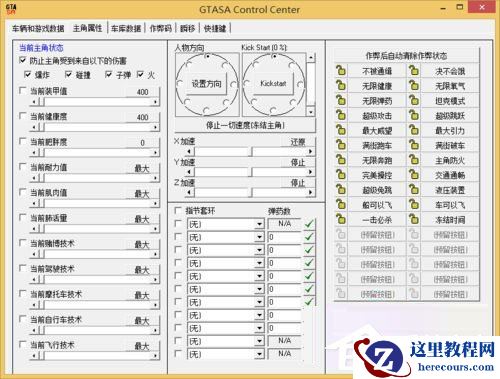Click the lock icon beside 无限健康
Viewport: 500px width, 379px height.
click(x=340, y=86)
